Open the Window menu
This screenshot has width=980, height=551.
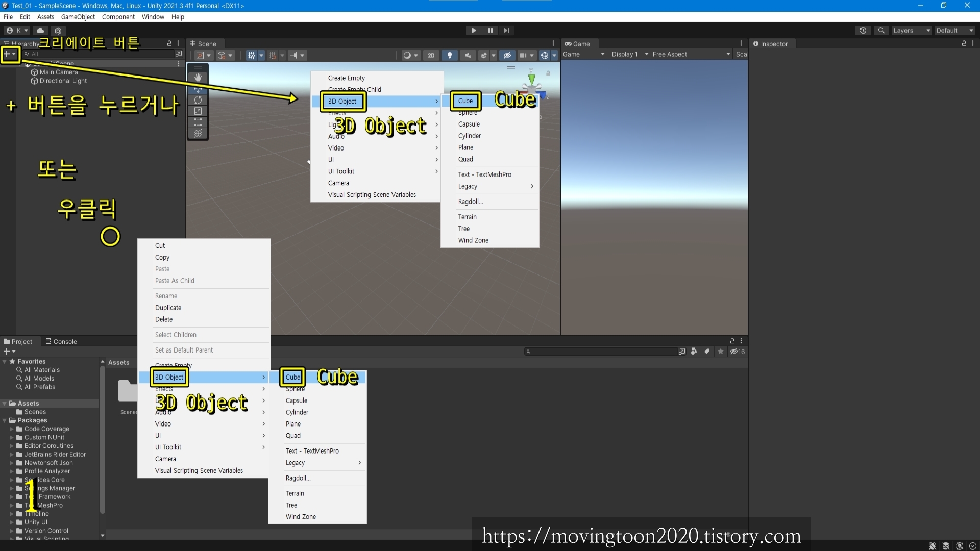(x=153, y=17)
